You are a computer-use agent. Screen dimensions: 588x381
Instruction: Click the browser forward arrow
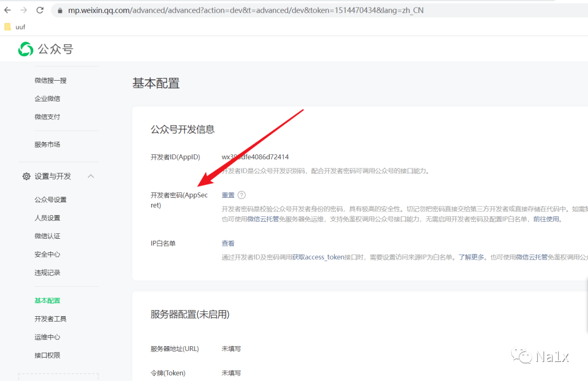tap(23, 10)
